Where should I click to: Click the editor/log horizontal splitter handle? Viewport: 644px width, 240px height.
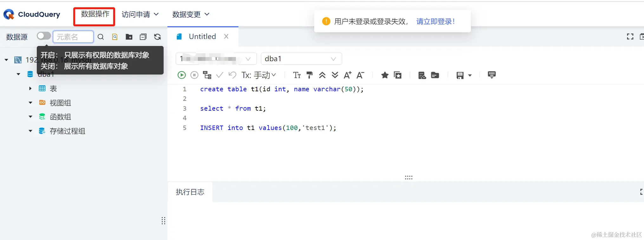point(409,178)
